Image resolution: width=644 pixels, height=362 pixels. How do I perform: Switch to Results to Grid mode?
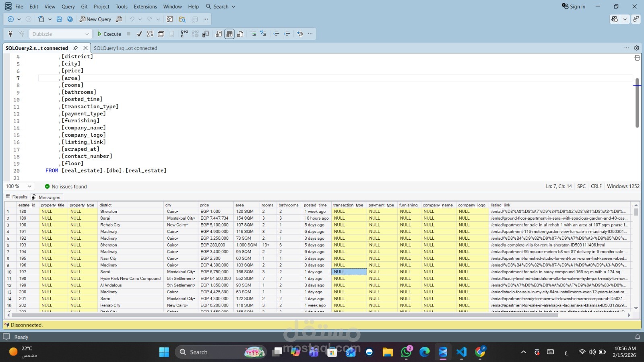(229, 34)
